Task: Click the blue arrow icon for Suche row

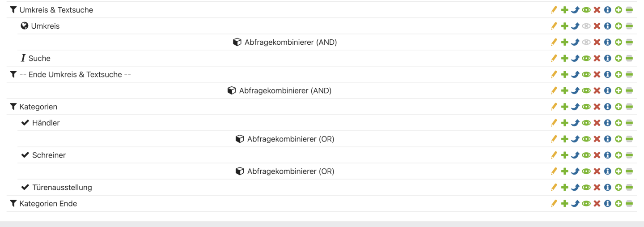Action: (575, 58)
